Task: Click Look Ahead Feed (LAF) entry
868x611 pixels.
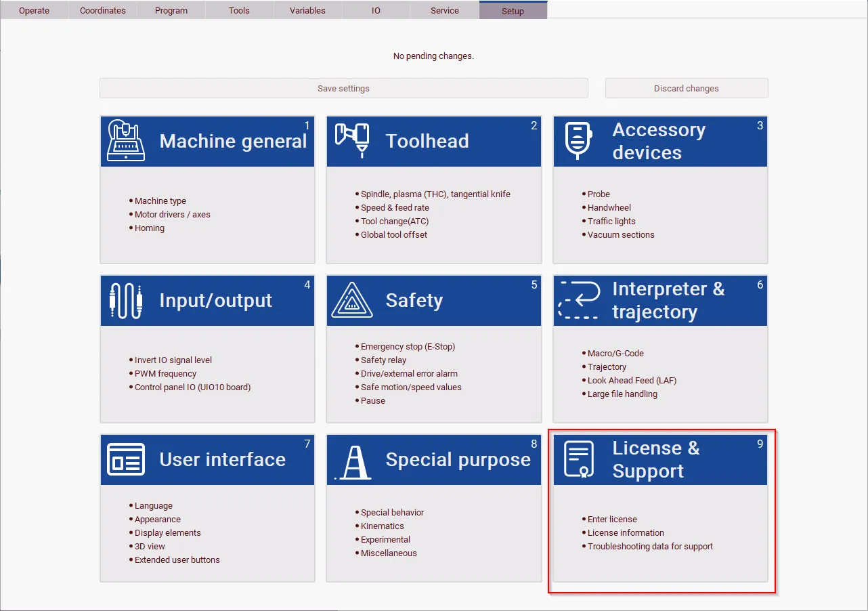Action: pyautogui.click(x=632, y=380)
